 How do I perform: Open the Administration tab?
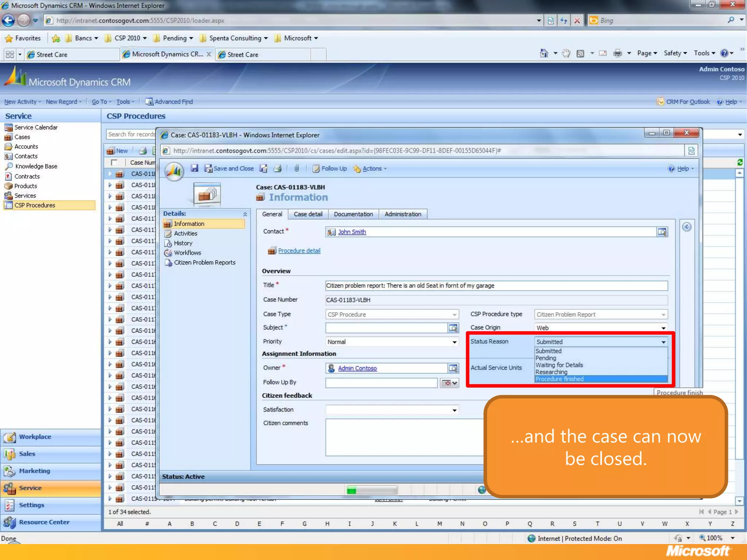[403, 214]
